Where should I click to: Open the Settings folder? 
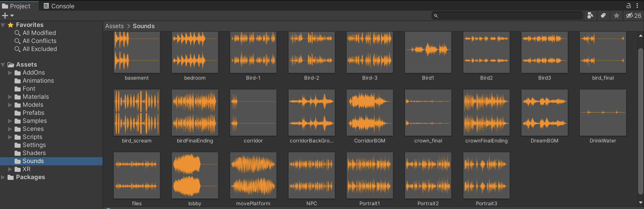click(30, 145)
